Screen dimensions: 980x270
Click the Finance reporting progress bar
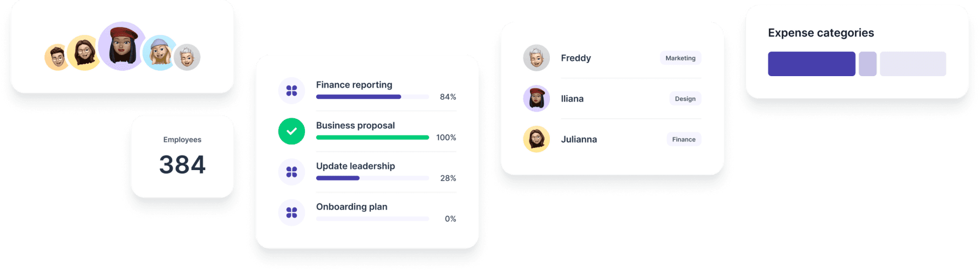point(372,97)
